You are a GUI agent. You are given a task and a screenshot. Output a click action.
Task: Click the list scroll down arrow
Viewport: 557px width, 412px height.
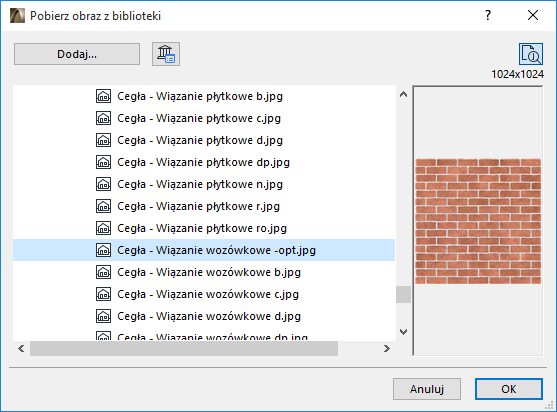pyautogui.click(x=403, y=332)
